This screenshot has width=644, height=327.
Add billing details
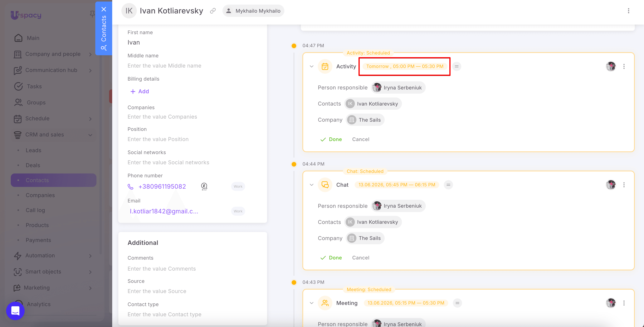(x=139, y=91)
